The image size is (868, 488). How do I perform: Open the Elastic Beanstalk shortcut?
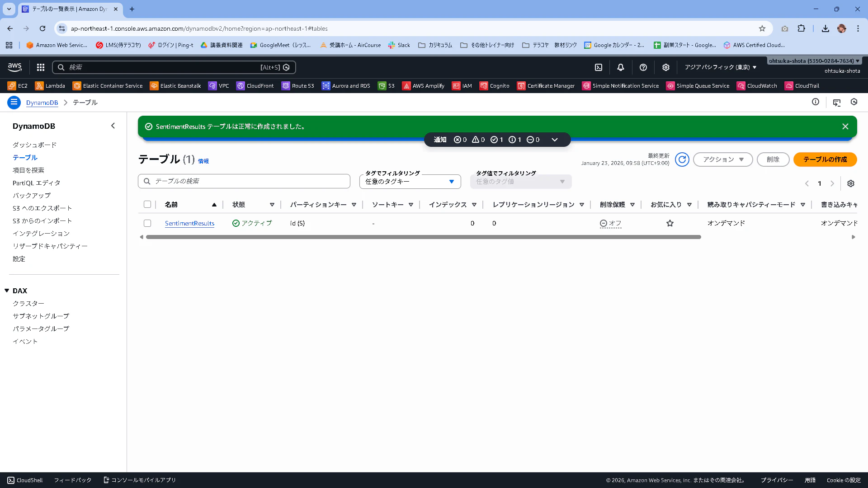(175, 86)
